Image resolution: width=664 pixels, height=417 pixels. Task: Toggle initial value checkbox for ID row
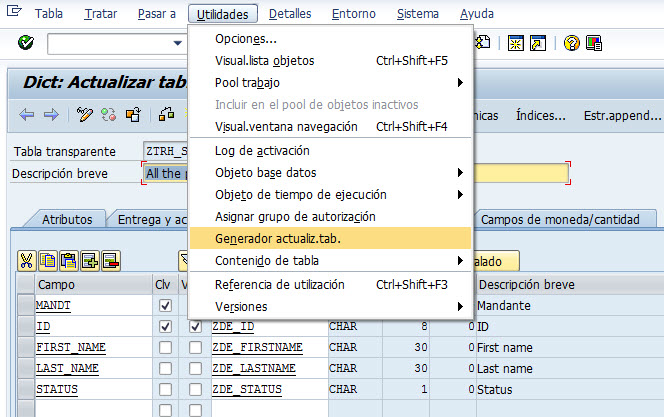tap(195, 326)
